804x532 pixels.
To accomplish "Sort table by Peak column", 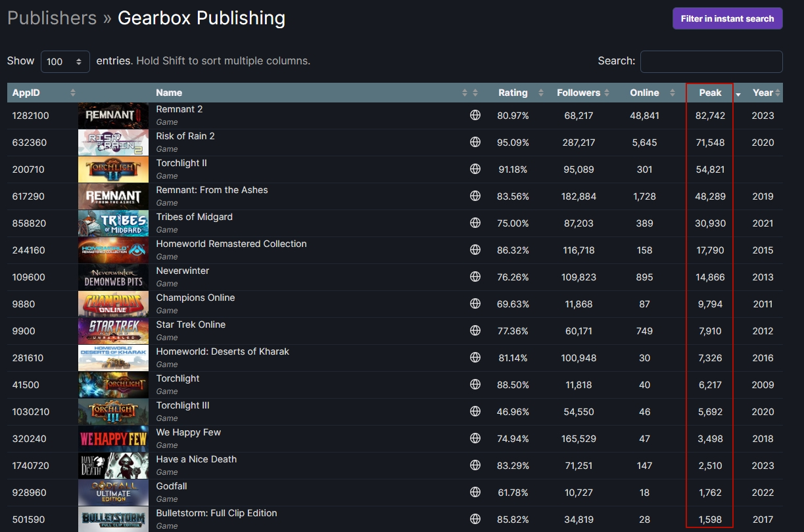I will pos(710,93).
